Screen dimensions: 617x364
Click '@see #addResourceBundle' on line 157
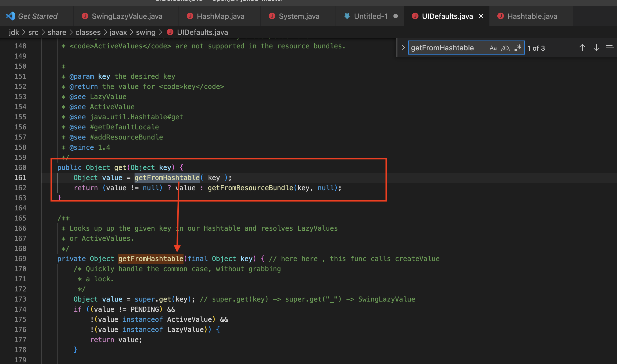116,137
